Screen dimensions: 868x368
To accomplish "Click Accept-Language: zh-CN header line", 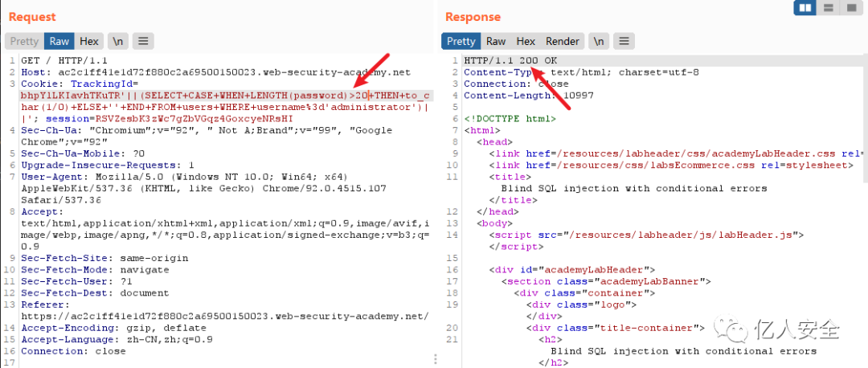I will (x=117, y=339).
